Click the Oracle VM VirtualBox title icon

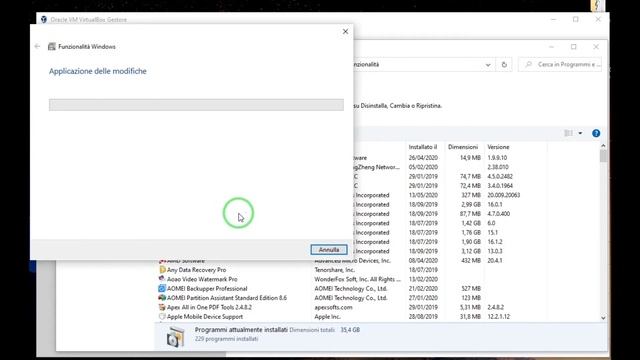(44, 19)
